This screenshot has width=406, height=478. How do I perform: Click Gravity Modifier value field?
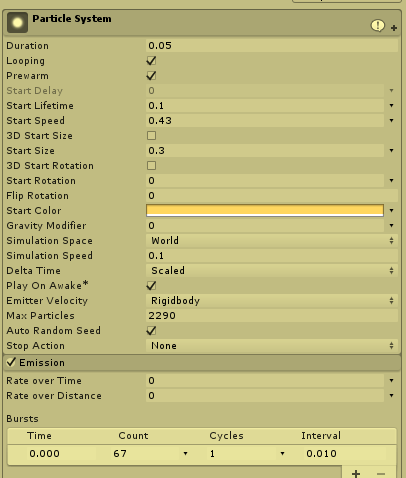[265, 226]
